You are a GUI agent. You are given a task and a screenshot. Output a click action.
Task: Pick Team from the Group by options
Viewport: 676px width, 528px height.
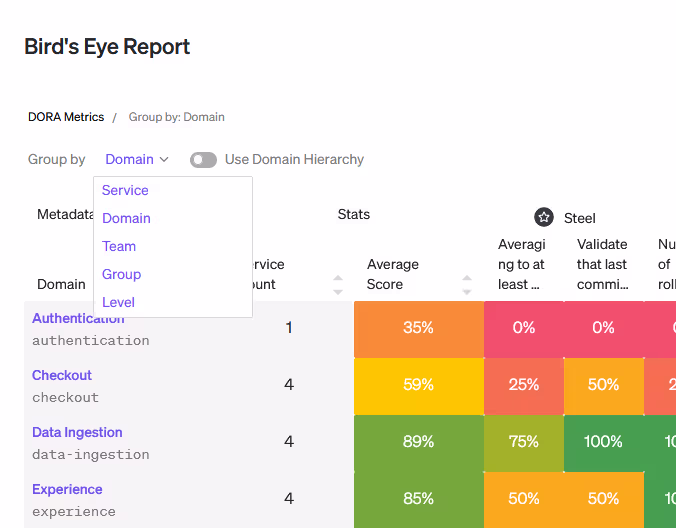point(119,246)
